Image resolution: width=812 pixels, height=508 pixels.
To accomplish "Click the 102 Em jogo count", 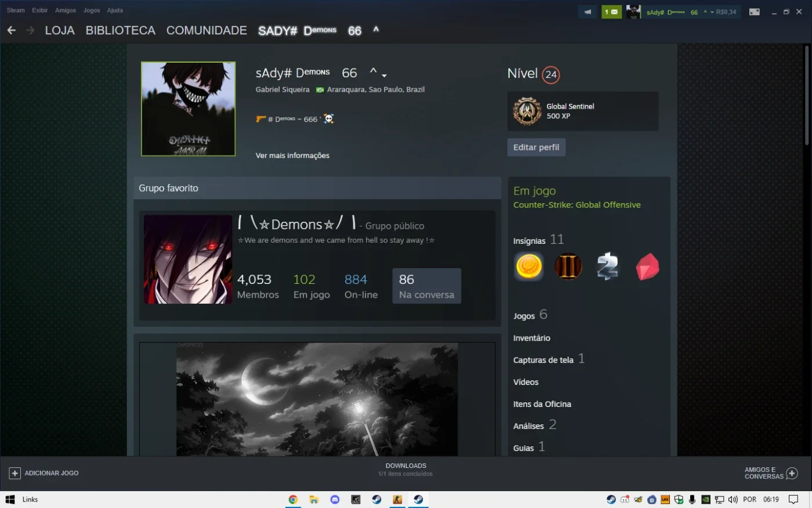I will 311,287.
